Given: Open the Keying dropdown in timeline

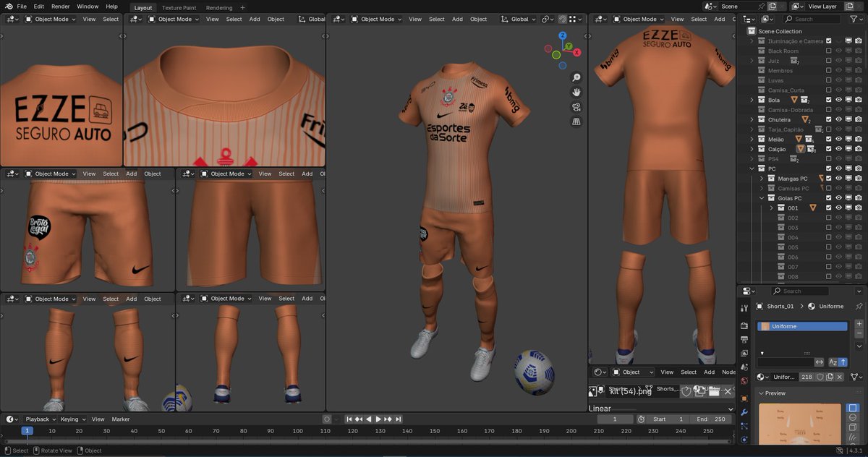Looking at the screenshot, I should (x=72, y=419).
